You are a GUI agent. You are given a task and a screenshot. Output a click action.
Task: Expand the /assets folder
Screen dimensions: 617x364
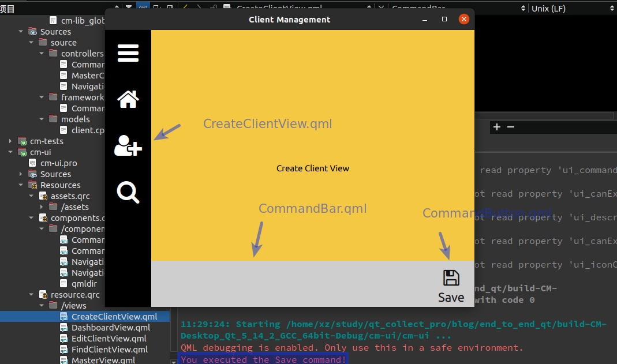point(42,207)
